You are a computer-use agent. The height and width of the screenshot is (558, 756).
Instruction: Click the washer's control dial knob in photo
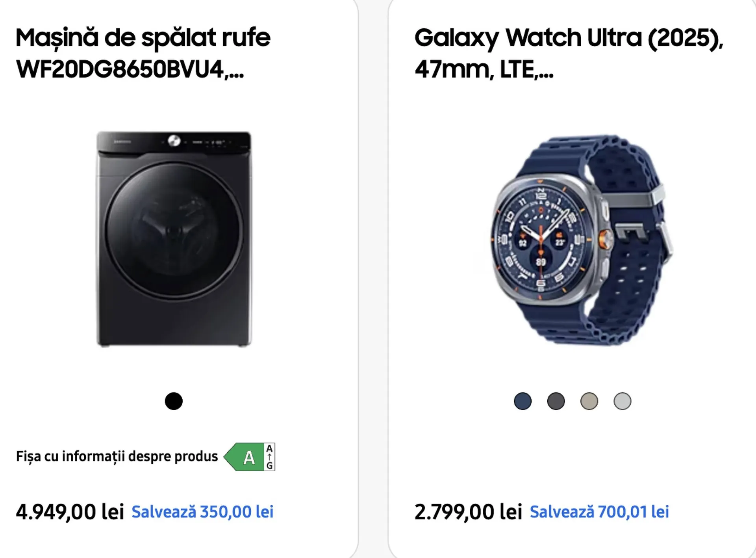click(174, 141)
